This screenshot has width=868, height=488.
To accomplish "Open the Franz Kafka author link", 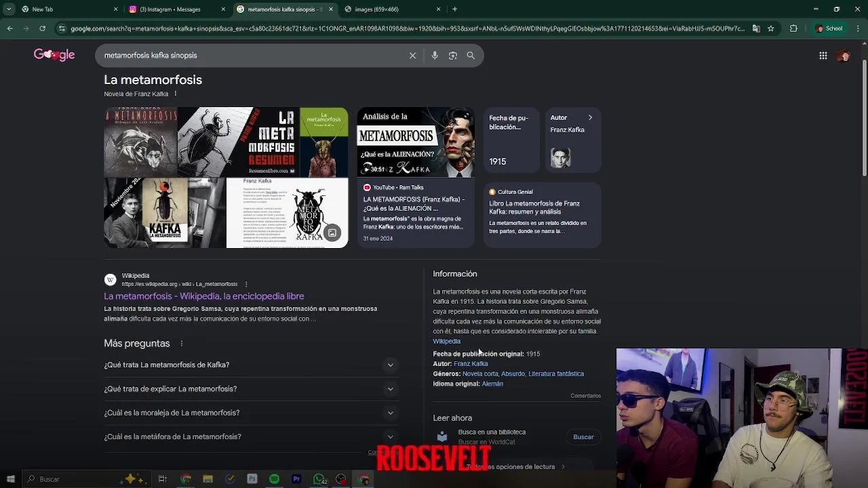I will point(471,364).
